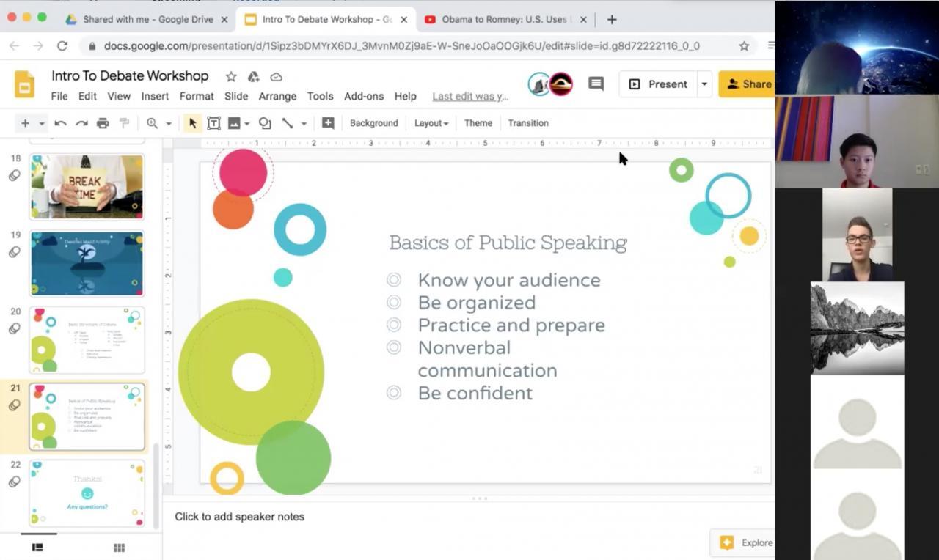Image resolution: width=939 pixels, height=560 pixels.
Task: Open the Slide menu
Action: click(x=236, y=96)
